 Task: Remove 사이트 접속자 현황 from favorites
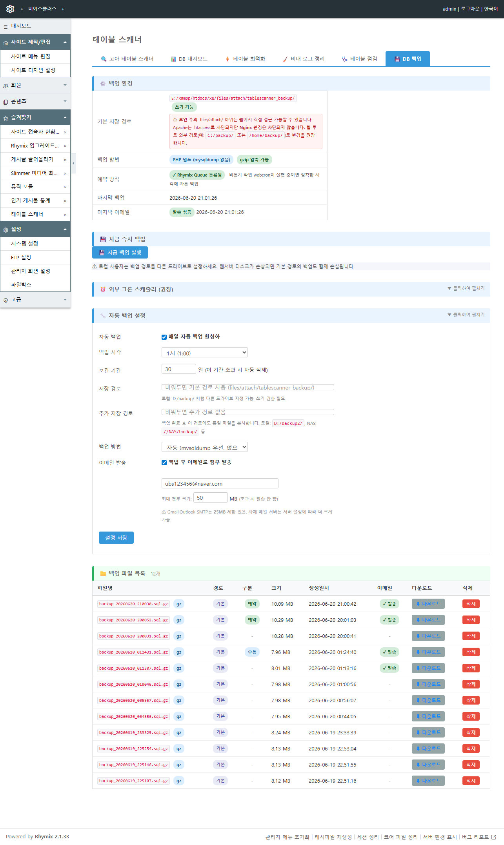[x=65, y=132]
